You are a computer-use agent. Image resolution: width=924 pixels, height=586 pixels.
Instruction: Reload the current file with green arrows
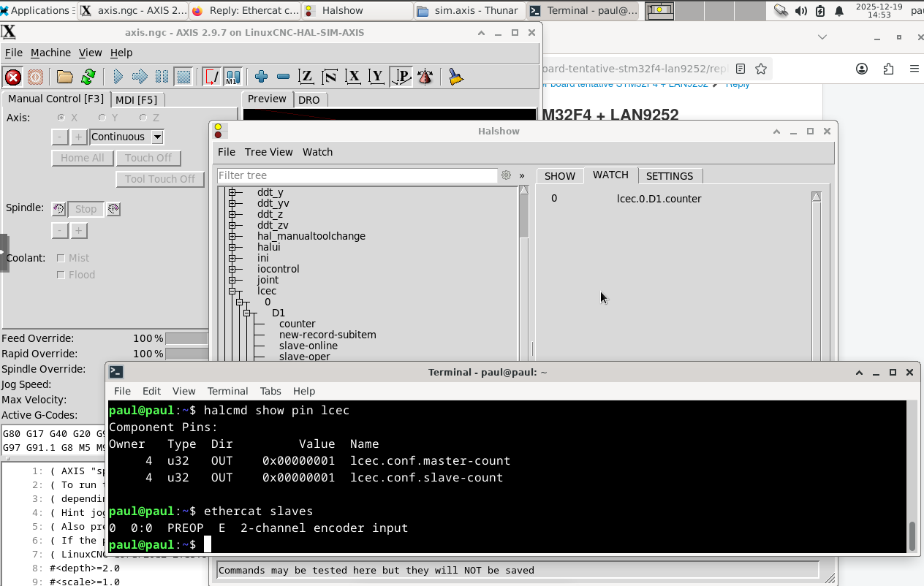point(88,77)
